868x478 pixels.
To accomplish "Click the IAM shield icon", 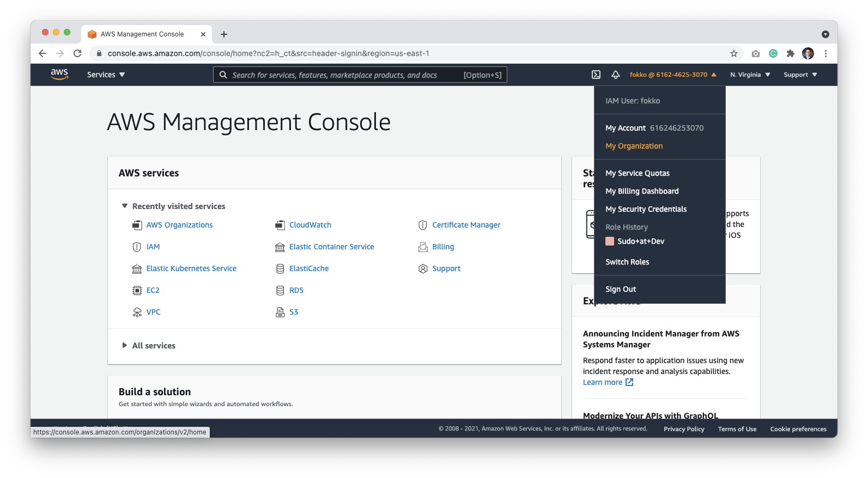I will 137,247.
